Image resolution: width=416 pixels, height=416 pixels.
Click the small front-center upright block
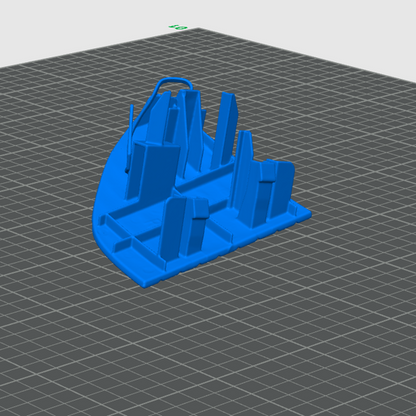tap(185, 228)
